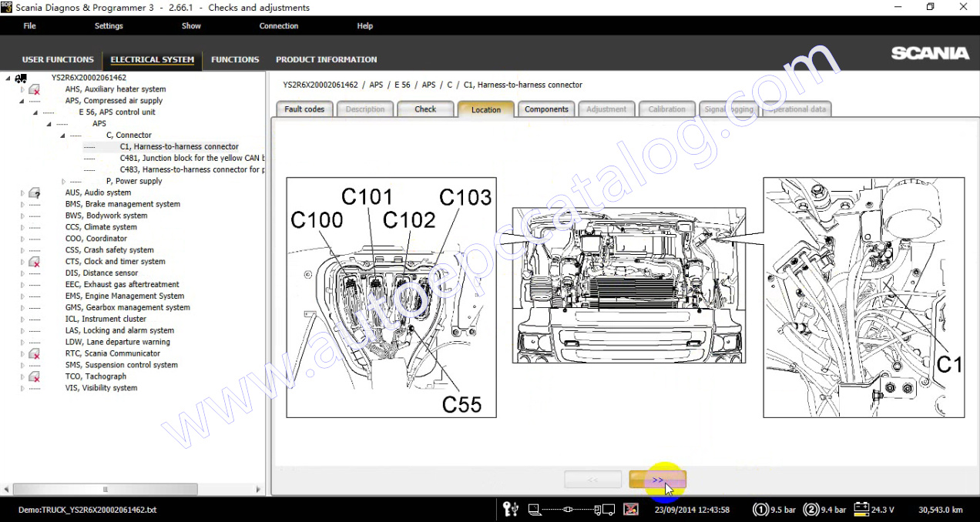Select ICL, Instrument cluster
The height and width of the screenshot is (522, 980).
coord(106,319)
